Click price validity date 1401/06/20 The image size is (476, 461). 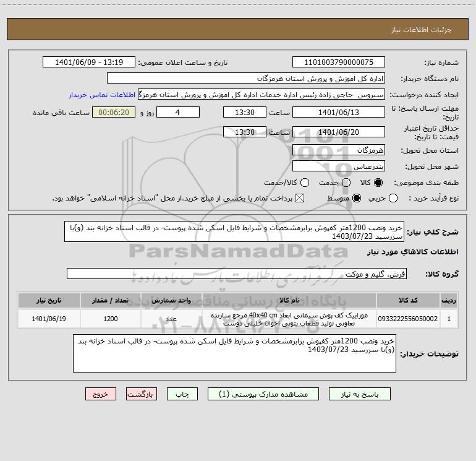click(339, 132)
